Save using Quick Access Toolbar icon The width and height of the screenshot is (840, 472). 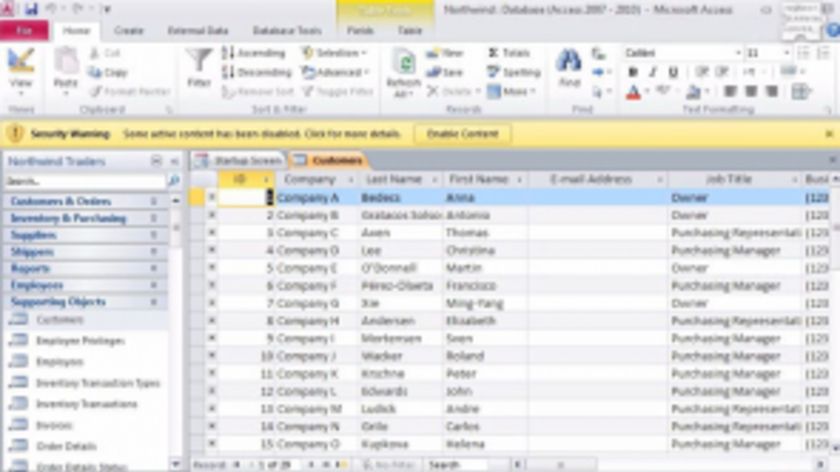point(32,9)
